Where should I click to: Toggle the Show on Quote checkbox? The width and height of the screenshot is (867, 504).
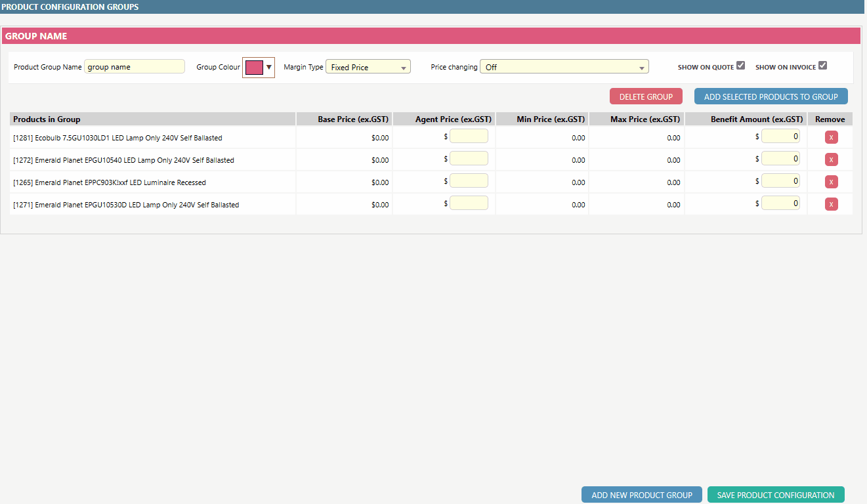pos(740,66)
